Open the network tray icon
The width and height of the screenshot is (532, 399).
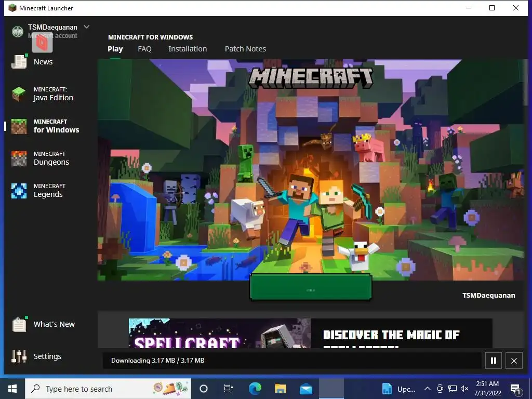point(453,389)
